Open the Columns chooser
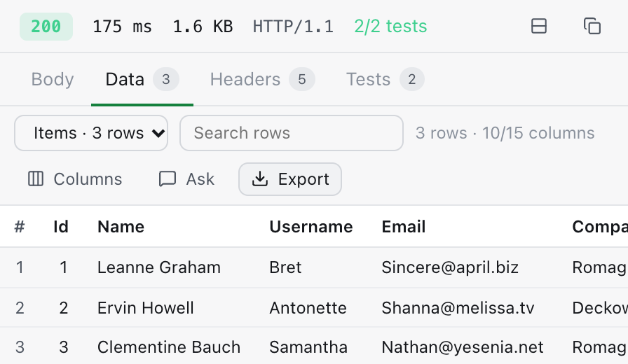Screen dimensions: 628x364 point(75,179)
